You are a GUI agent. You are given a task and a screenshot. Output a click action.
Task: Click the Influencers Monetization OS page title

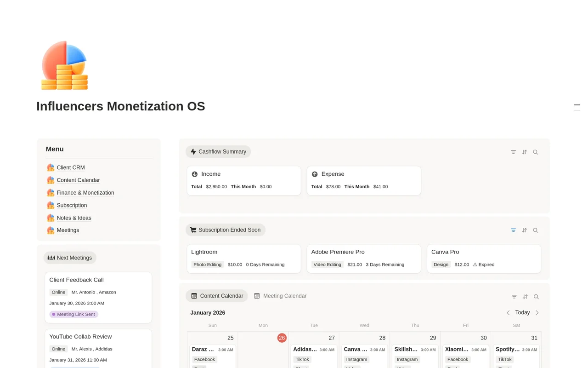tap(121, 106)
